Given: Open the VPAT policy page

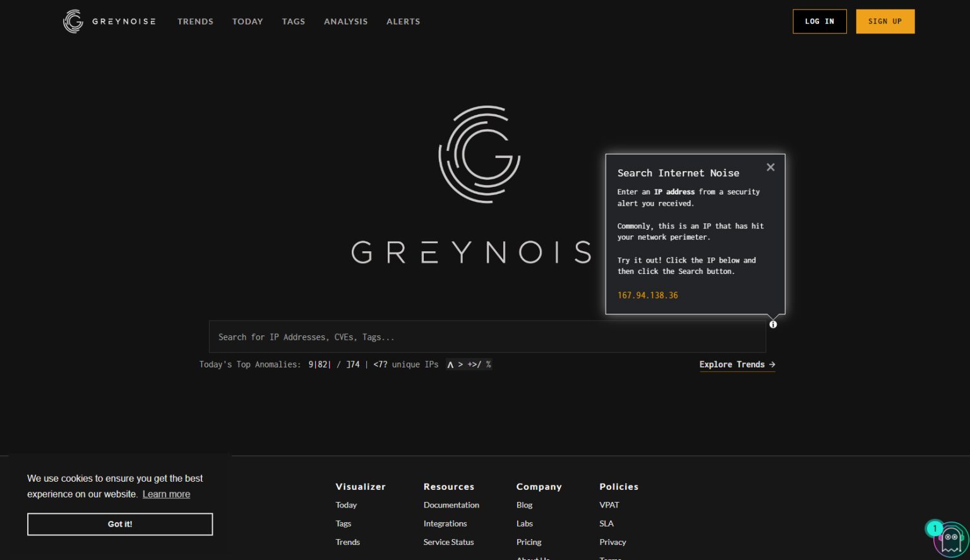Looking at the screenshot, I should tap(609, 504).
